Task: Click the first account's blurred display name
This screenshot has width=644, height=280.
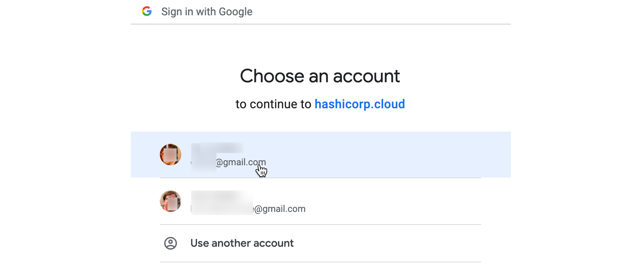Action: pyautogui.click(x=217, y=148)
